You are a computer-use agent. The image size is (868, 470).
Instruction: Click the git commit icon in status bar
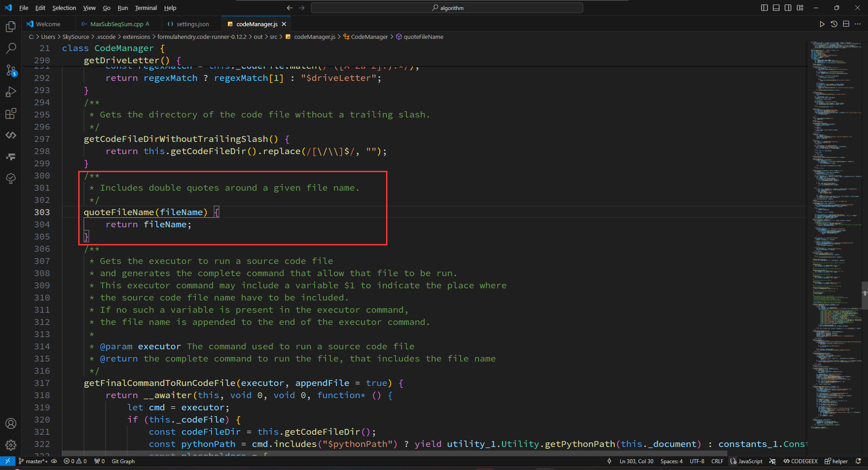pos(609,461)
